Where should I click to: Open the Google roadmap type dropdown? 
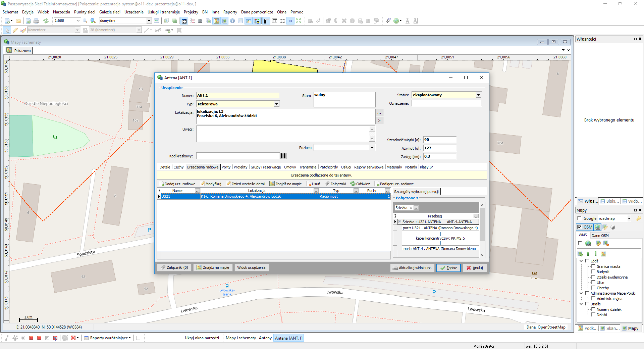pos(629,218)
